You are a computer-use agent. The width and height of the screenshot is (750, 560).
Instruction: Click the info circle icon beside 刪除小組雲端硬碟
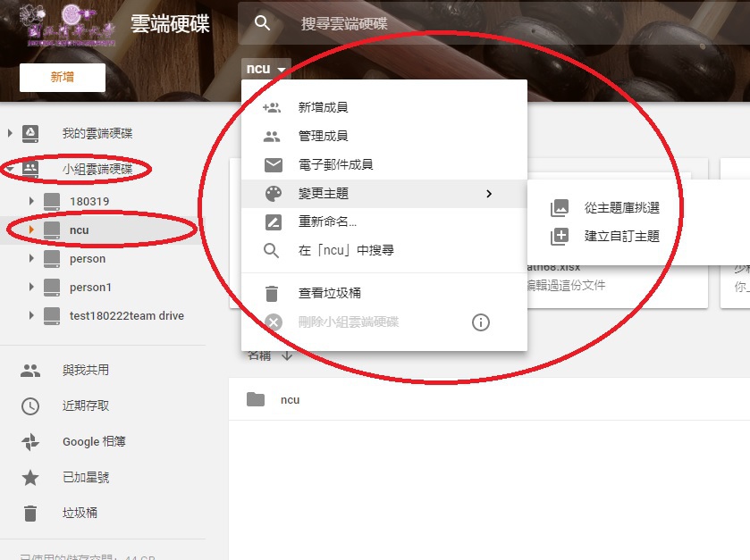tap(481, 322)
